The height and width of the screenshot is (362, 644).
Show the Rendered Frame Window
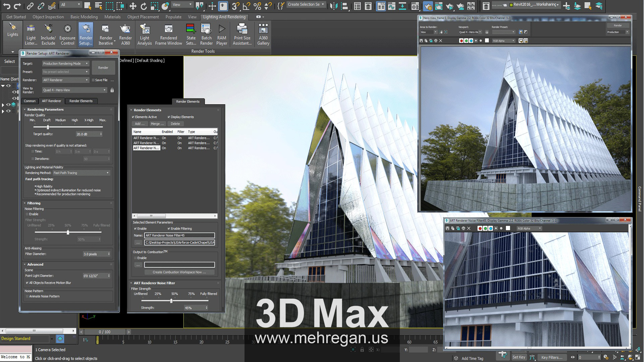168,35
